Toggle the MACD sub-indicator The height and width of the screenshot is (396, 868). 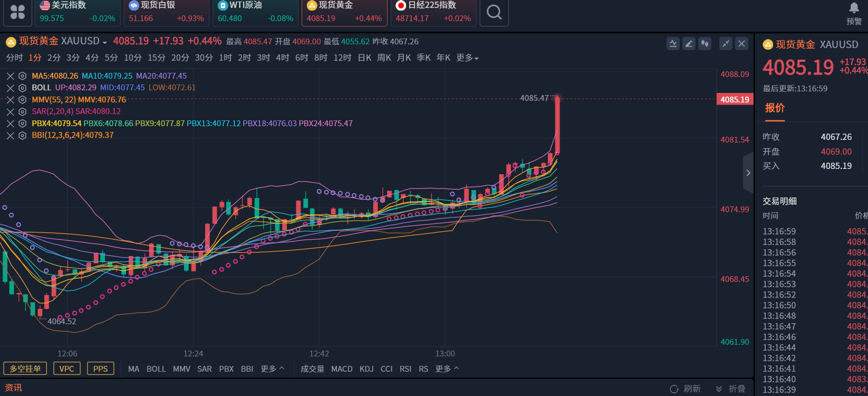[342, 369]
